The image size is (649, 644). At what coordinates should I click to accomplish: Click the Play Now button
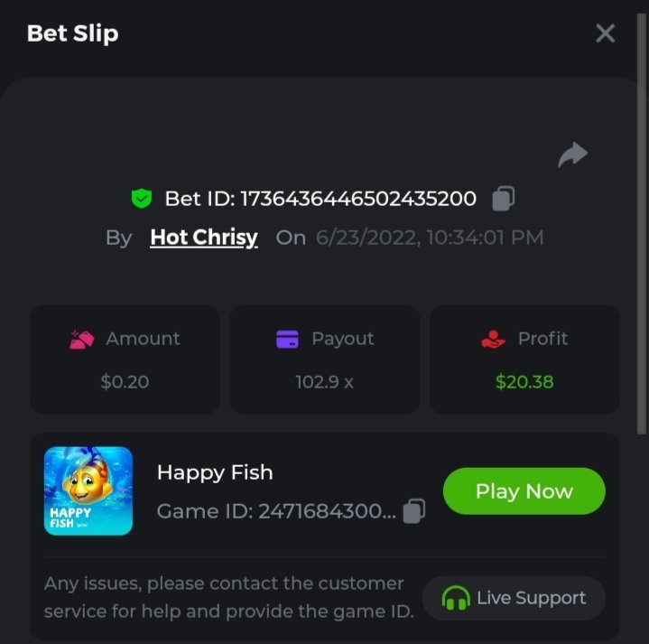point(524,491)
